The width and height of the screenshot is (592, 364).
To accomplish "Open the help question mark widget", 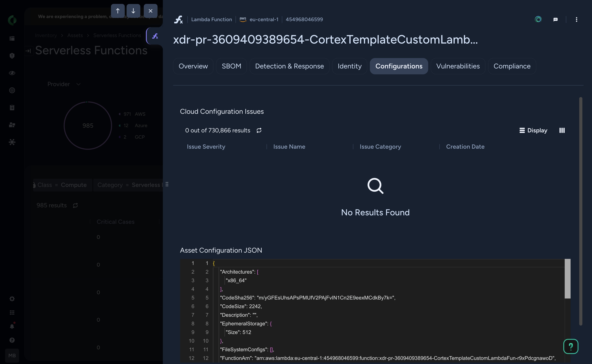I will (571, 346).
